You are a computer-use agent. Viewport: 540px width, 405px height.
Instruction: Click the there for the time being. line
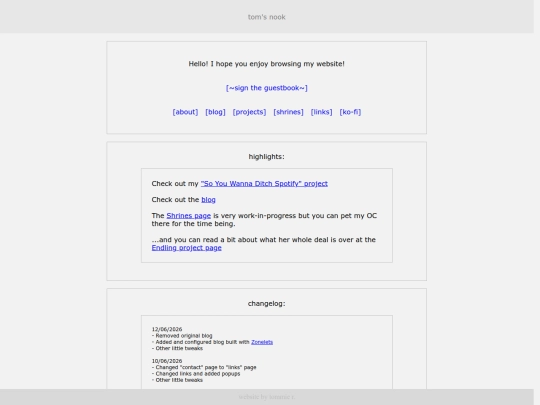pos(194,224)
